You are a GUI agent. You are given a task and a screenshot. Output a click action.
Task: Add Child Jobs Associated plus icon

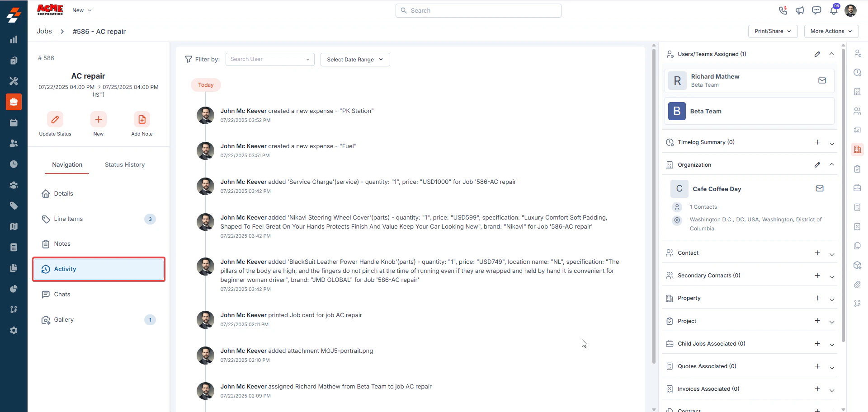click(x=817, y=344)
